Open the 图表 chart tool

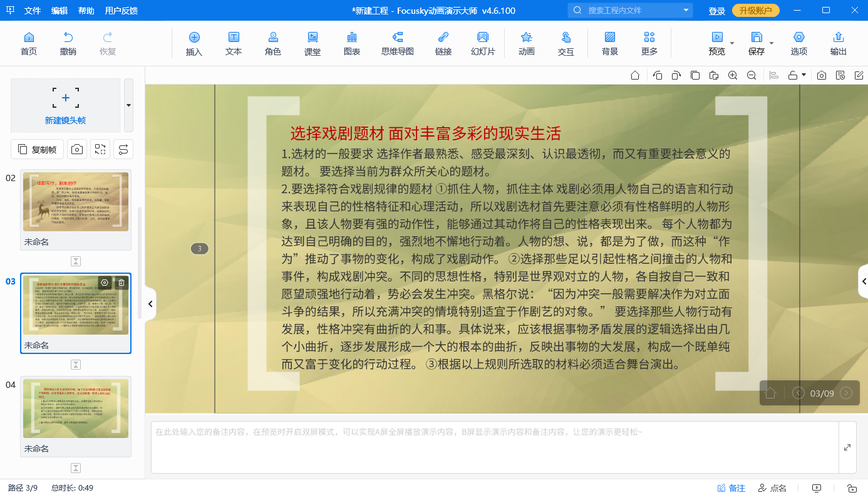(352, 43)
